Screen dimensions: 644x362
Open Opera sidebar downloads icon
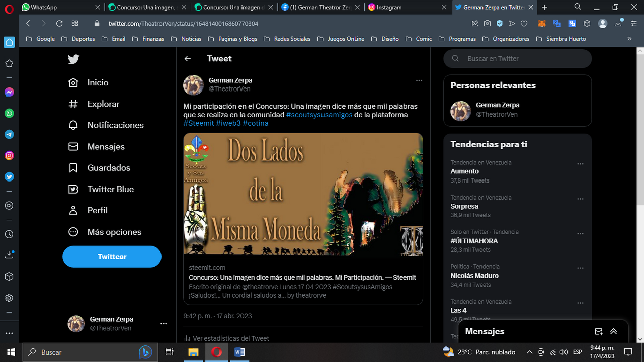tap(9, 255)
